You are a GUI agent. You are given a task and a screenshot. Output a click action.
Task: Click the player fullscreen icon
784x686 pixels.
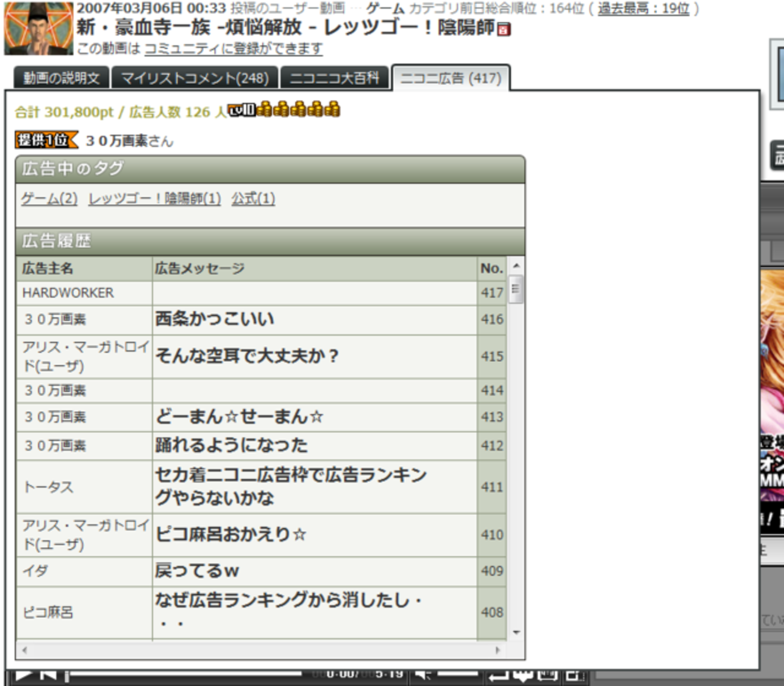pyautogui.click(x=574, y=676)
